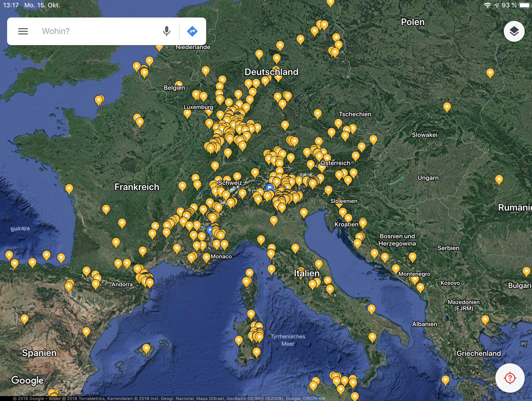The width and height of the screenshot is (532, 401).
Task: Select blue flag marker near Monaco
Action: [x=210, y=230]
